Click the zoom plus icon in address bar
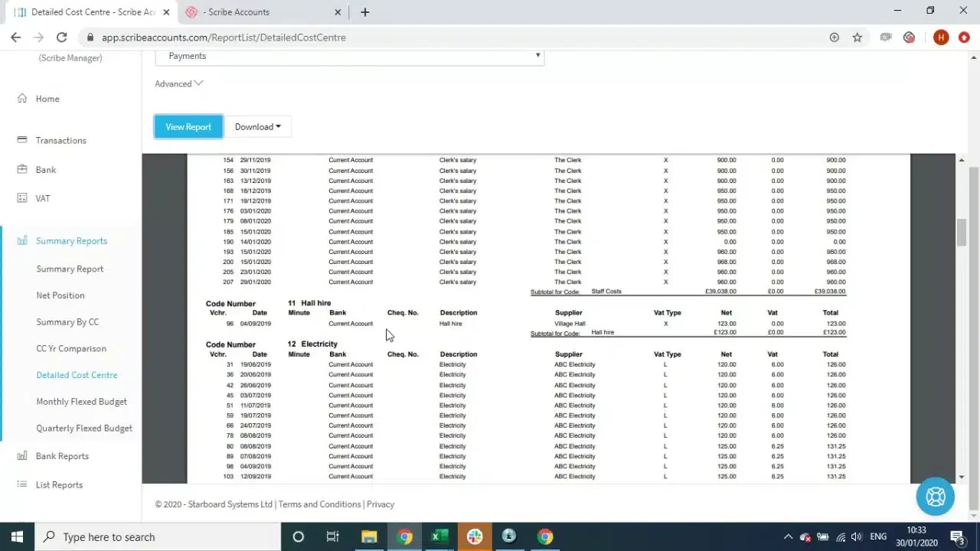Viewport: 980px width, 551px height. (834, 37)
